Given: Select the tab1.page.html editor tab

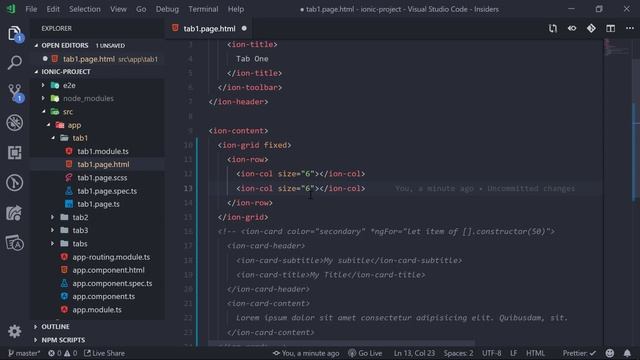Looking at the screenshot, I should tap(209, 28).
